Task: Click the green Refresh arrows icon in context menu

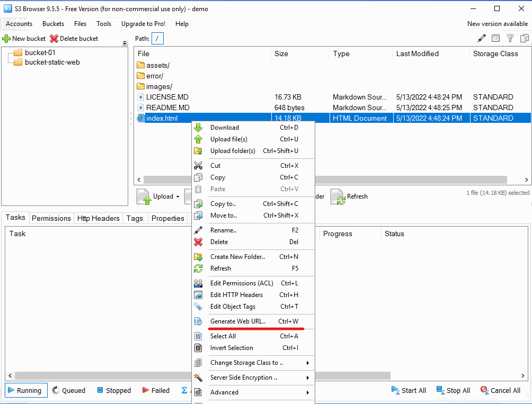Action: (x=198, y=268)
